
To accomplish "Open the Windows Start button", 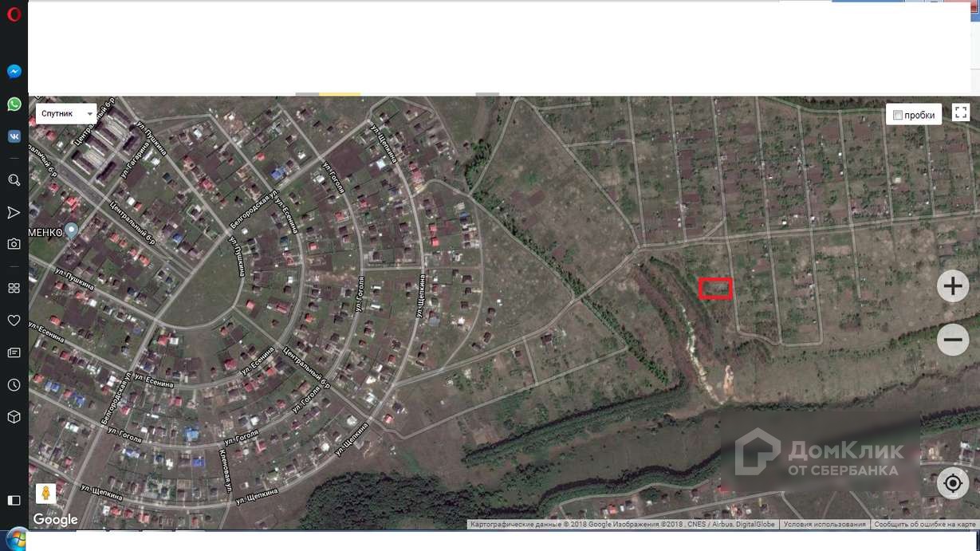I will point(14,540).
